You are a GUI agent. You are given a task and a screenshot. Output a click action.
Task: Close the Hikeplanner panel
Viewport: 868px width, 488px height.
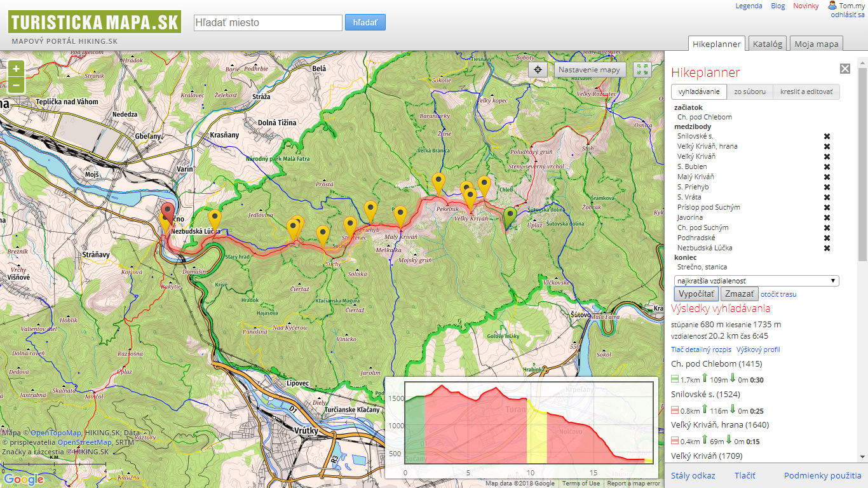[x=844, y=69]
